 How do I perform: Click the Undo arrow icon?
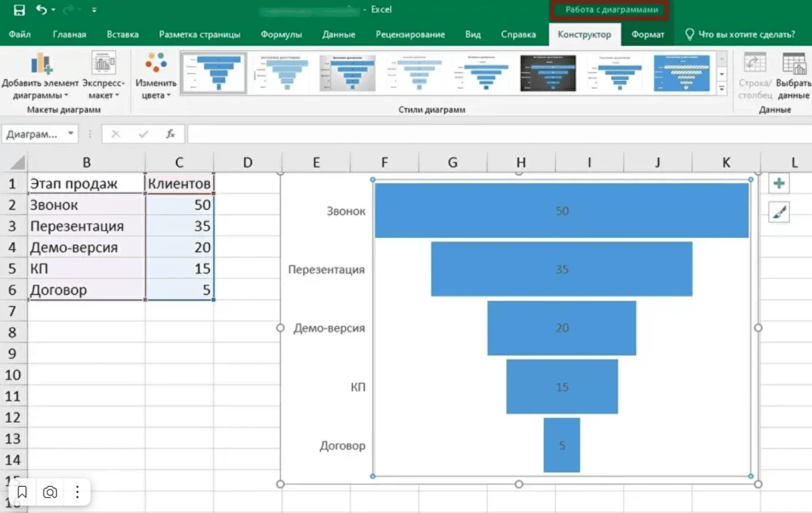point(42,10)
